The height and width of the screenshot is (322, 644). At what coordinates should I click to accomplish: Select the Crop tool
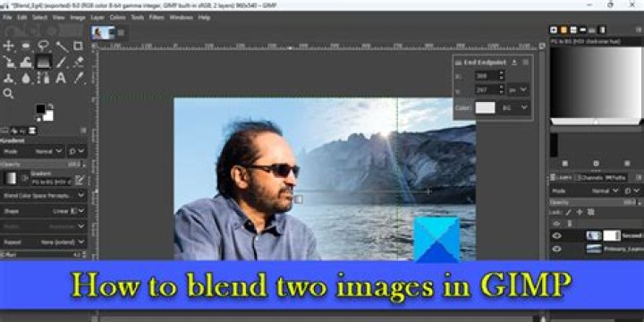click(x=78, y=46)
